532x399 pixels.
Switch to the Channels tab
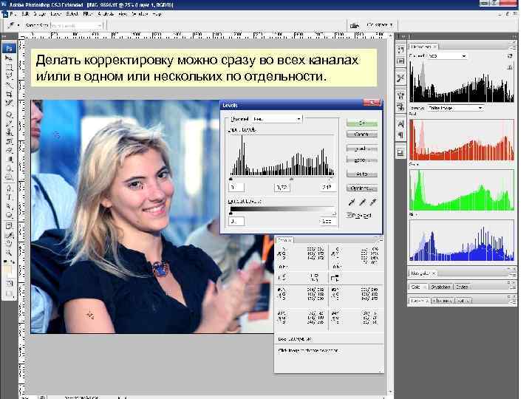click(x=443, y=301)
